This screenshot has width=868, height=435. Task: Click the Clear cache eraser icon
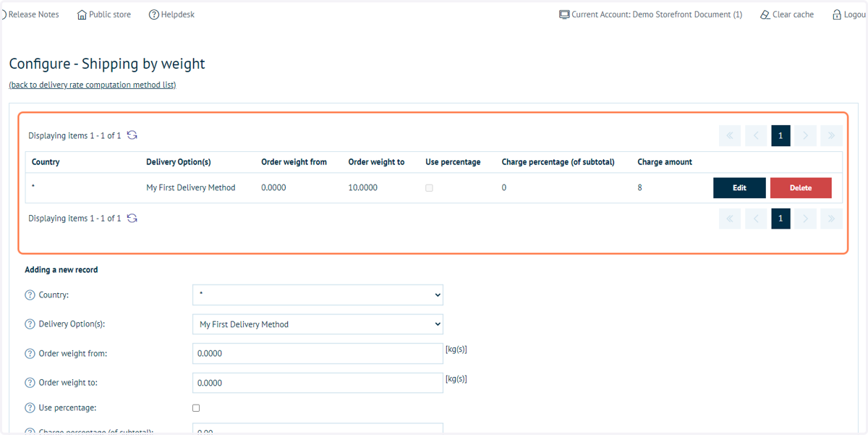[x=765, y=14]
